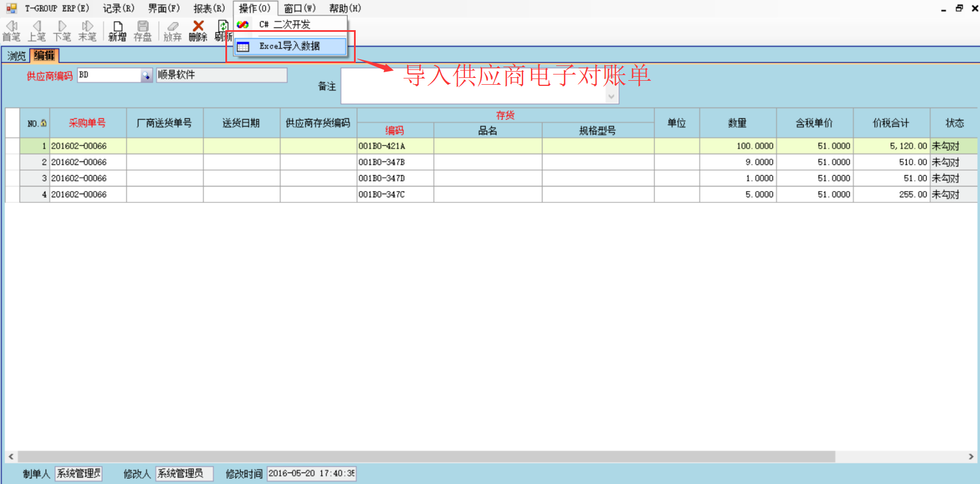Image resolution: width=980 pixels, height=484 pixels.
Task: Select row 3 number cell
Action: tap(35, 178)
